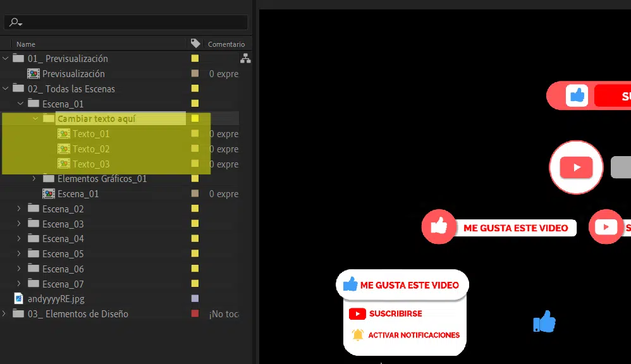Collapse the Escena_01 folder

point(20,104)
